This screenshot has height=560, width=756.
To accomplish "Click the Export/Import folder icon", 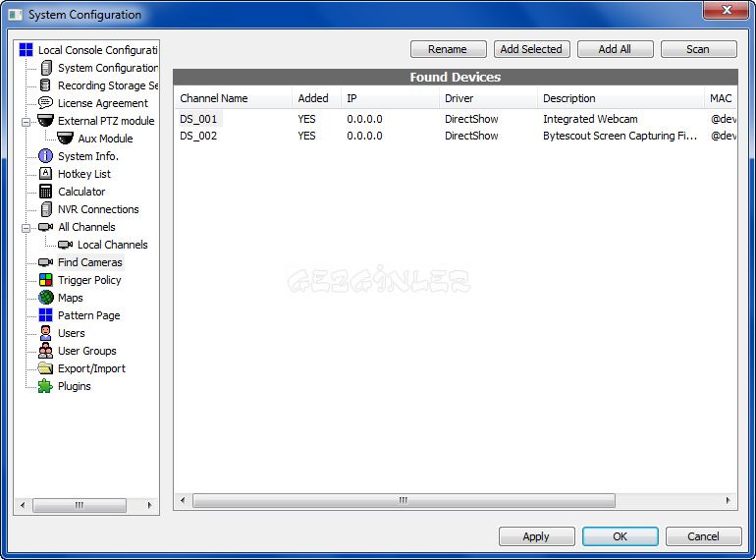I will [x=45, y=368].
